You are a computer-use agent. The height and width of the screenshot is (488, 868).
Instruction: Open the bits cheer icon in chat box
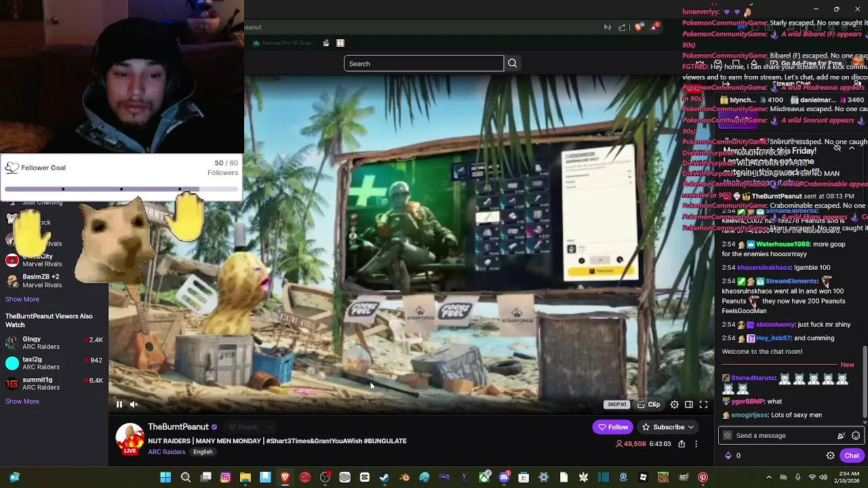coord(842,436)
